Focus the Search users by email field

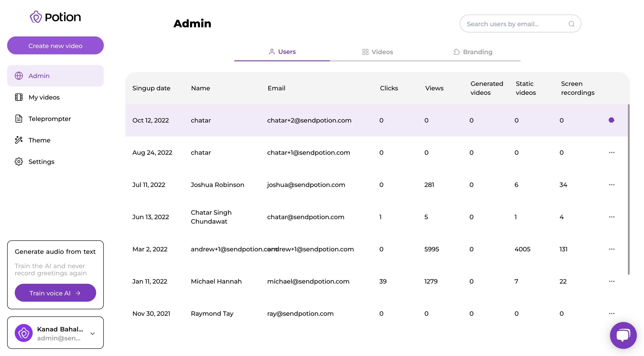pyautogui.click(x=520, y=23)
